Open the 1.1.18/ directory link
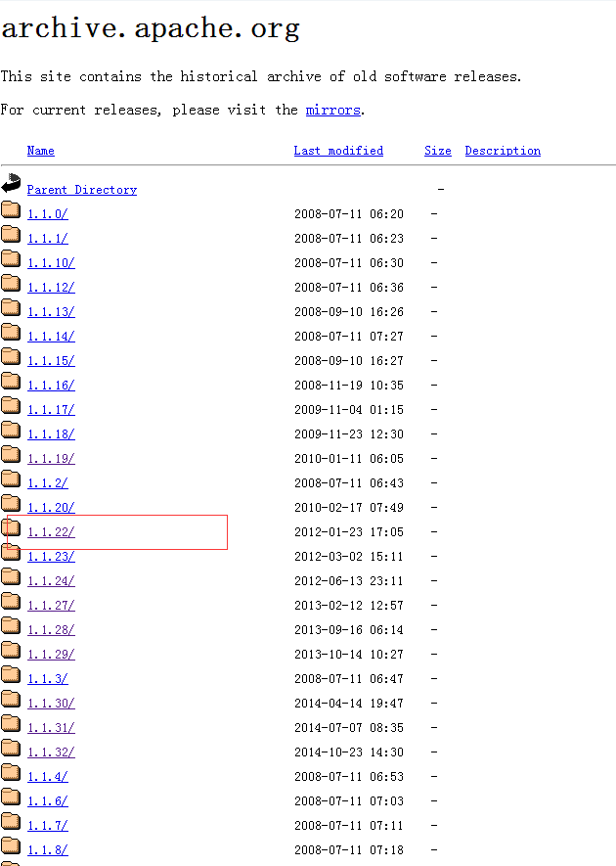Screen dimensions: 616x866 click(x=51, y=434)
